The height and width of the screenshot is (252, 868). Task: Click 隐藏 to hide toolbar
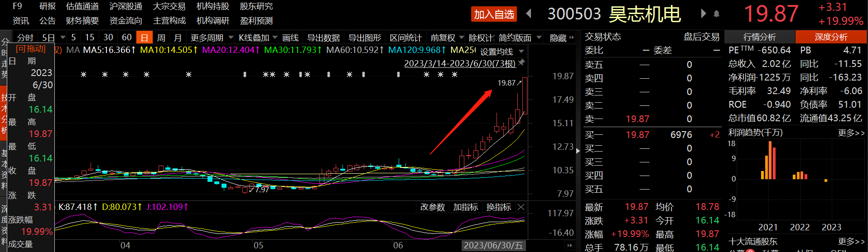[558, 38]
